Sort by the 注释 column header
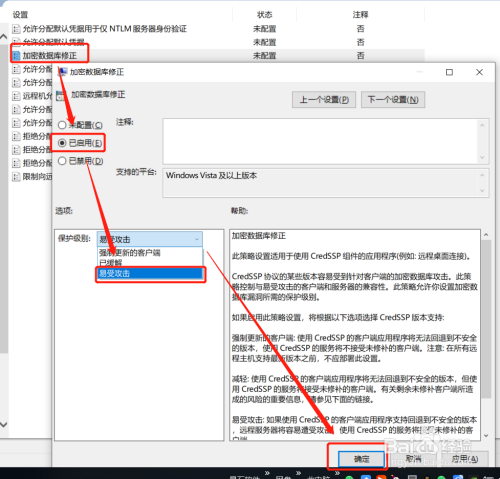The height and width of the screenshot is (479, 500). (360, 15)
